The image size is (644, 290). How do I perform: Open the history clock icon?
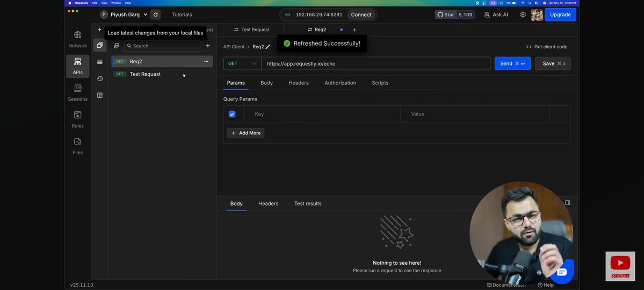click(x=99, y=78)
